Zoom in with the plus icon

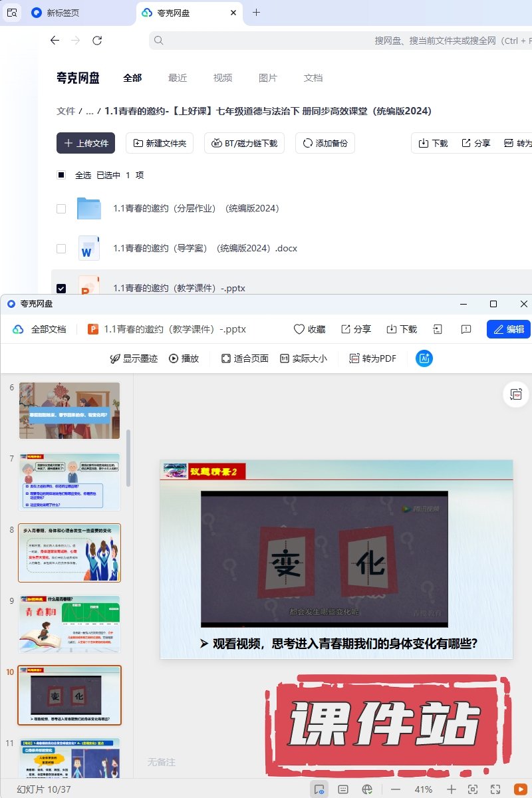point(452,789)
